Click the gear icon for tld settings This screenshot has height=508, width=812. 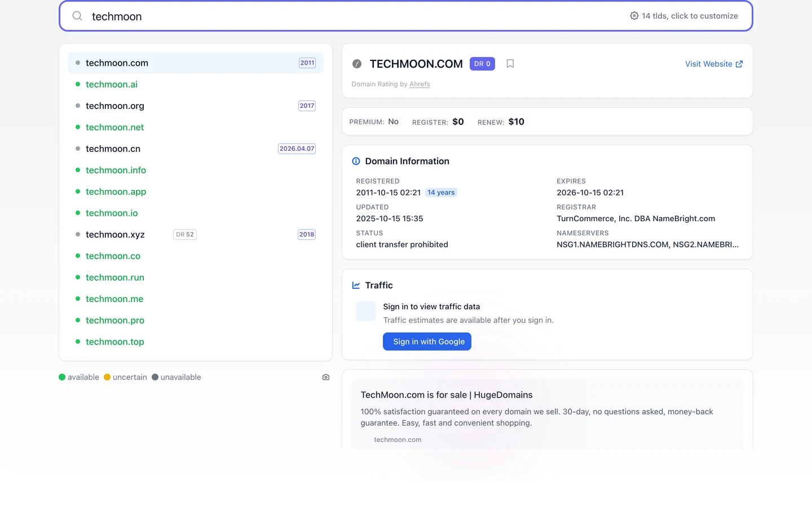pyautogui.click(x=634, y=16)
